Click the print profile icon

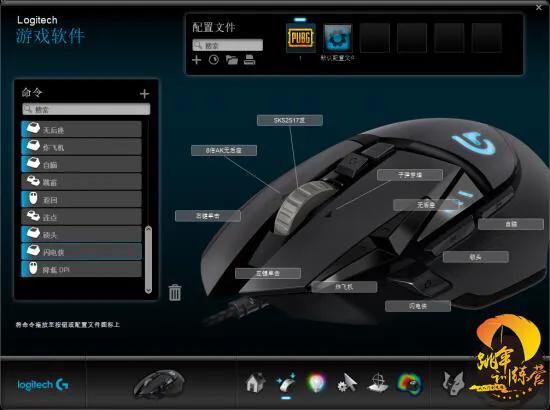coord(249,60)
